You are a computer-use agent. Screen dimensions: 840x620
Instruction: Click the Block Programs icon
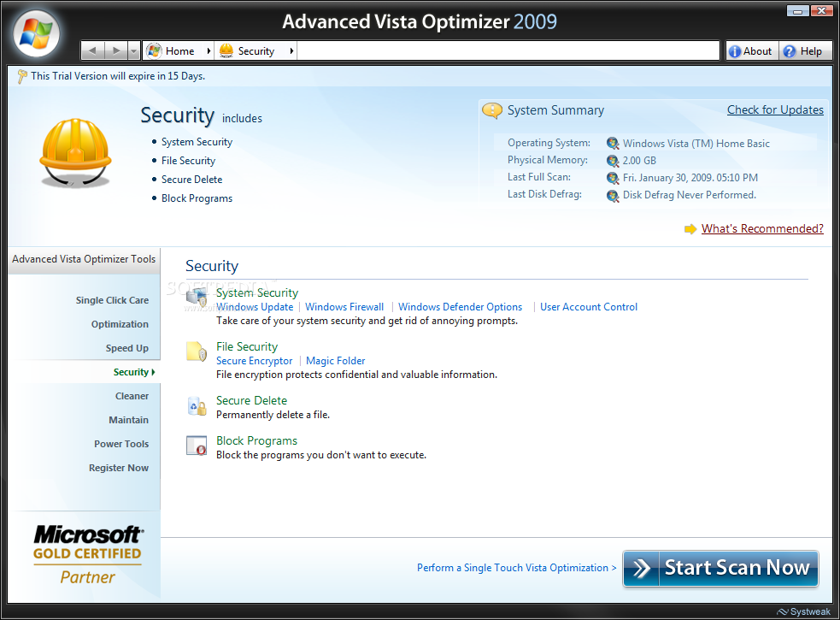pos(197,446)
